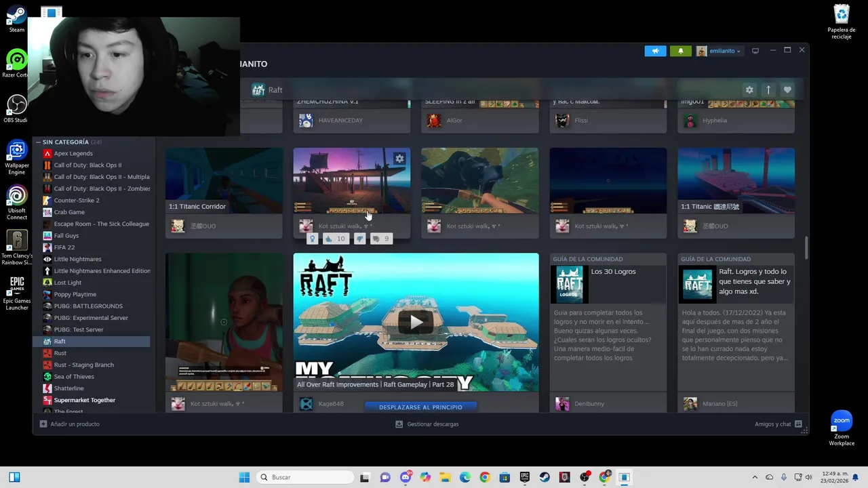Open author Denibunny profile
This screenshot has height=488, width=868.
tap(589, 404)
